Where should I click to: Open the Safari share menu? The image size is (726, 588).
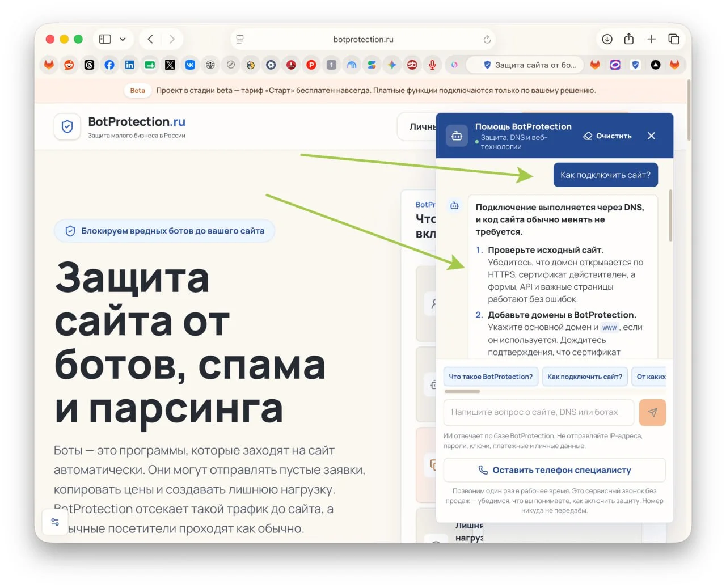[x=629, y=39]
